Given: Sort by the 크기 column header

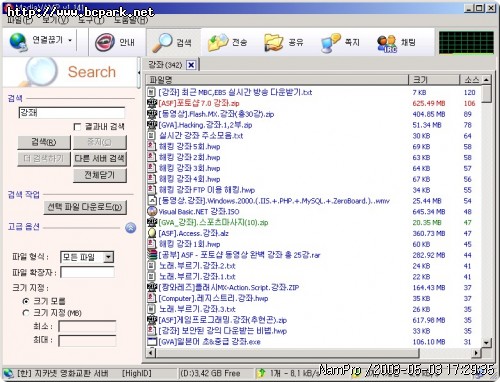Looking at the screenshot, I should click(434, 80).
